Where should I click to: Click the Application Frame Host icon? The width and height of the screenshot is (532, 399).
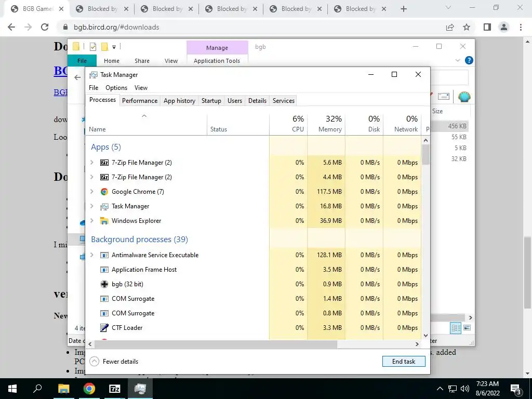(x=104, y=270)
